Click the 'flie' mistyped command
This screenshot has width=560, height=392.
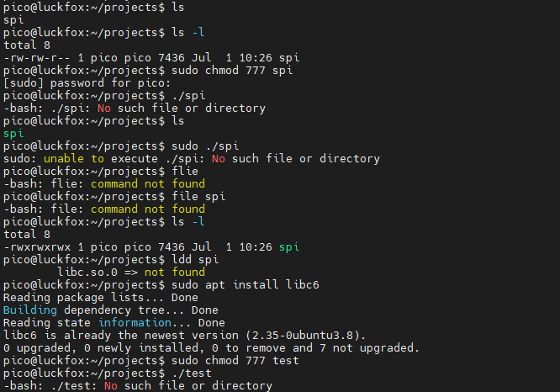[x=185, y=171]
